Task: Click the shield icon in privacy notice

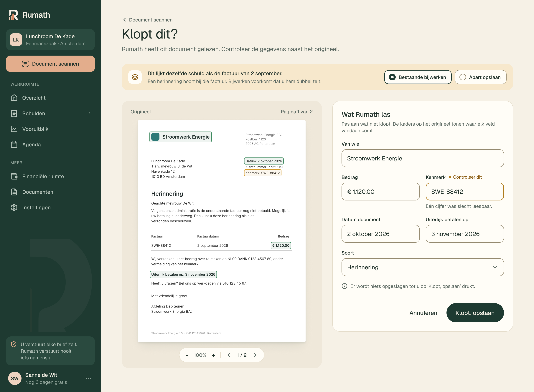Action: pos(14,344)
